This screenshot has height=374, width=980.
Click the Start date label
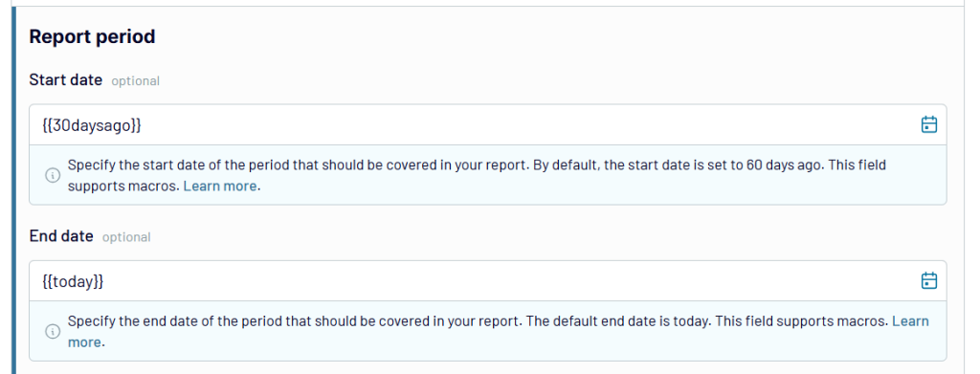pos(66,80)
